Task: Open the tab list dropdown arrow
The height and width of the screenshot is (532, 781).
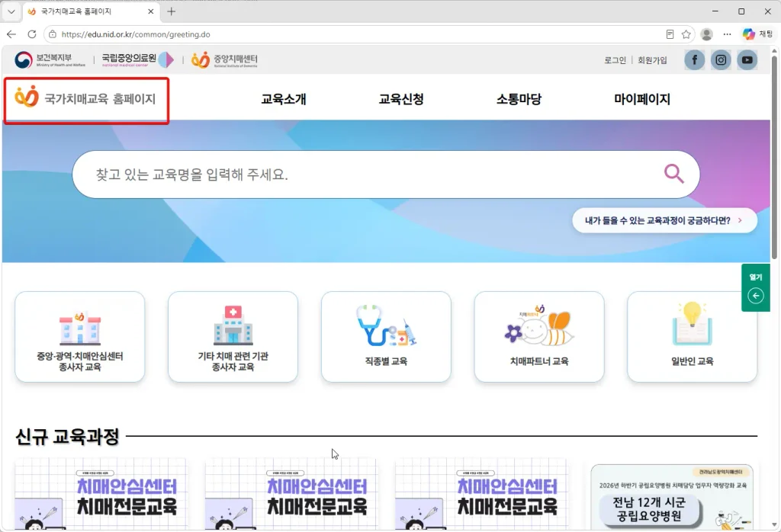Action: point(11,11)
